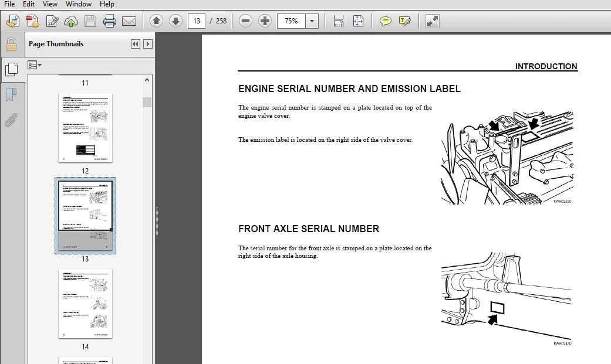Click the 'ENGINE SERIAL NUMBER AND EMISSION LABEL' heading
The image size is (611, 364).
pos(349,89)
